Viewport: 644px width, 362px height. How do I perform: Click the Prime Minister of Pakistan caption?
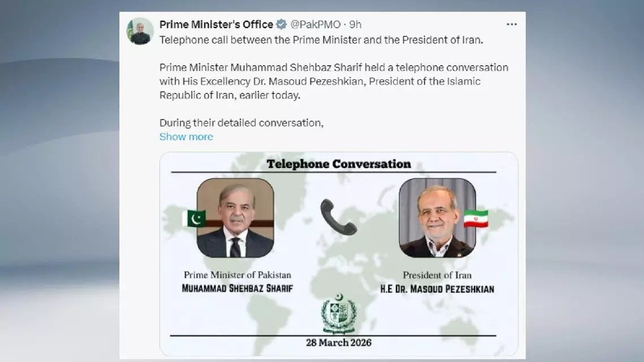pyautogui.click(x=237, y=275)
